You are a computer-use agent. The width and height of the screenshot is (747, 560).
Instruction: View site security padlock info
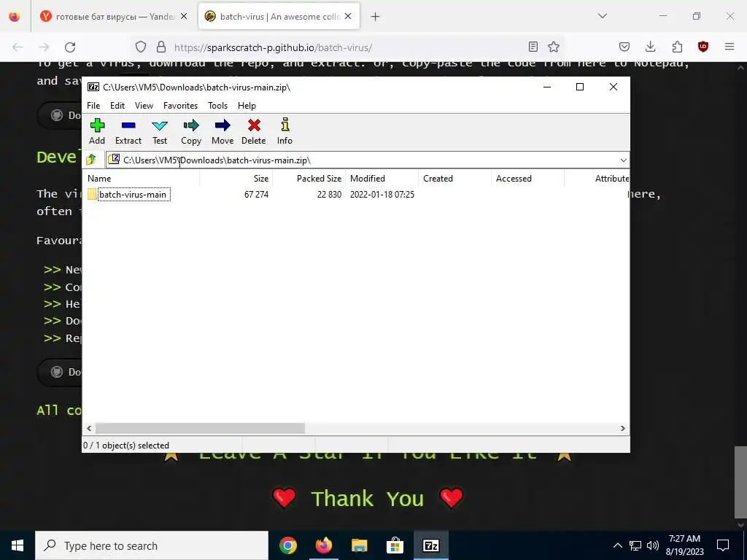[x=161, y=47]
